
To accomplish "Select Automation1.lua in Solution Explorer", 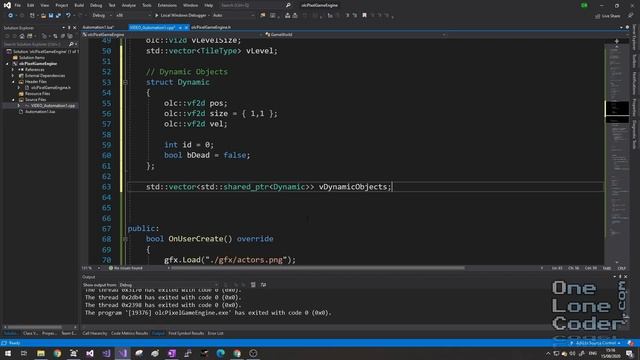I will (40, 111).
